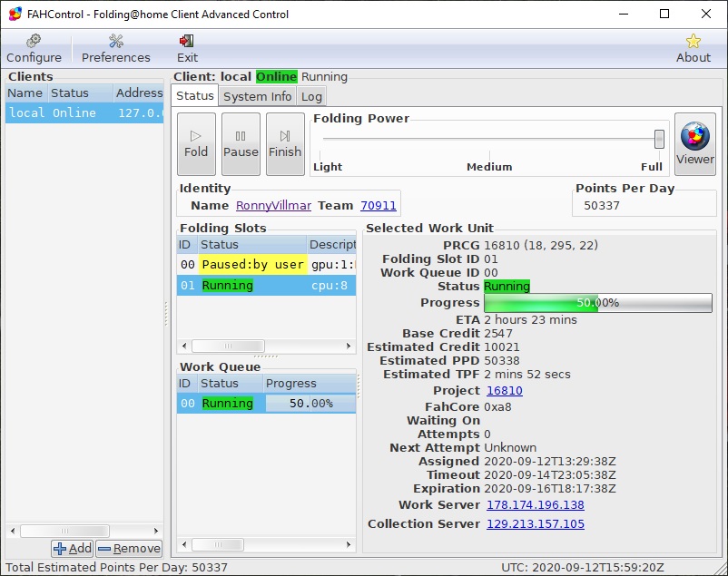Click the Estimated TPF value 2 mins 52 secs
The width and height of the screenshot is (728, 576).
(x=527, y=374)
